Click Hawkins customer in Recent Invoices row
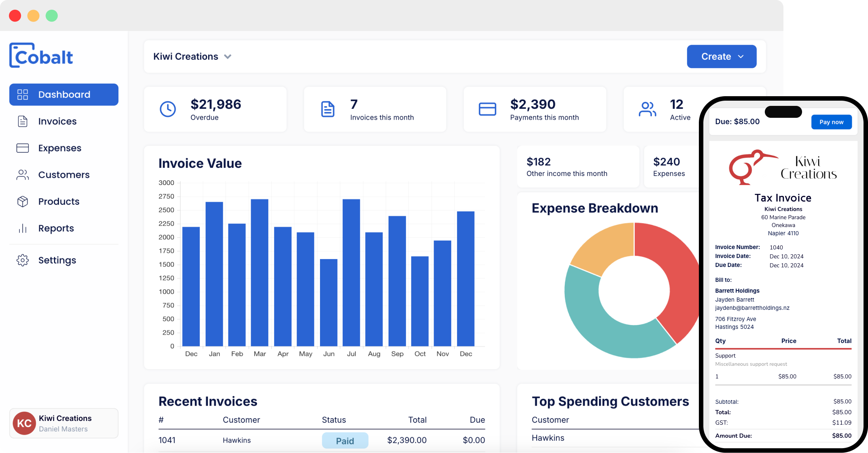 click(237, 440)
